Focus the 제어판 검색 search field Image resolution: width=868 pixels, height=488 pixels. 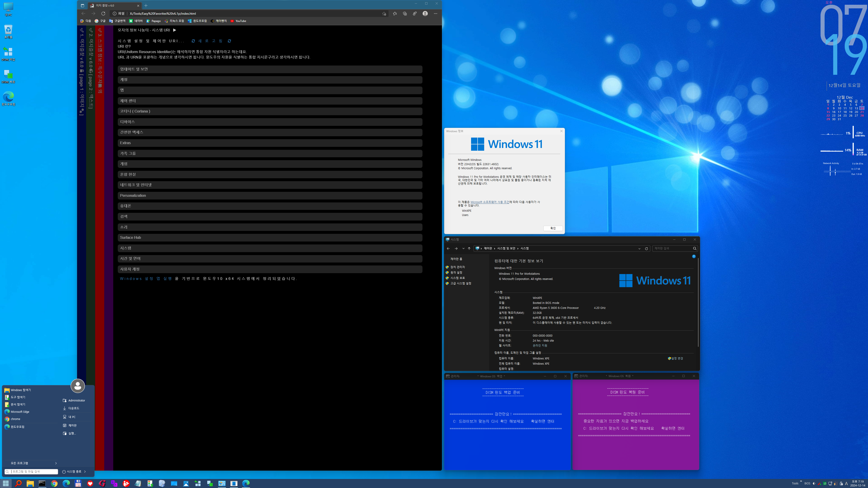pyautogui.click(x=675, y=249)
